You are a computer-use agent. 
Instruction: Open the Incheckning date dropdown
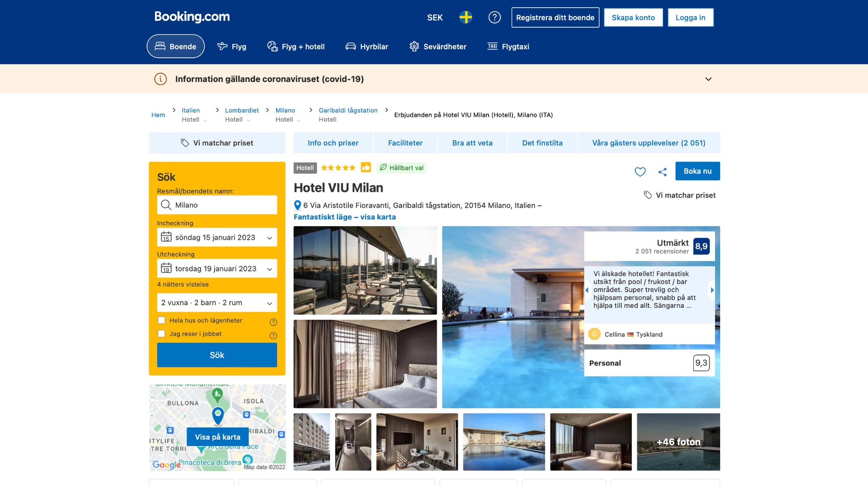pyautogui.click(x=217, y=237)
